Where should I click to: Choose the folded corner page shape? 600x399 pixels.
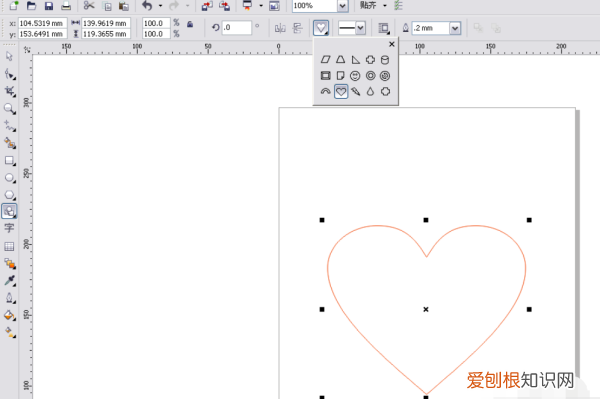(x=340, y=76)
